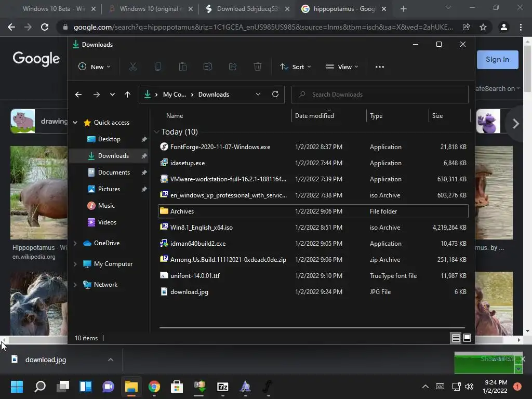Open Task View on the taskbar
This screenshot has width=532, height=399.
[x=63, y=387]
